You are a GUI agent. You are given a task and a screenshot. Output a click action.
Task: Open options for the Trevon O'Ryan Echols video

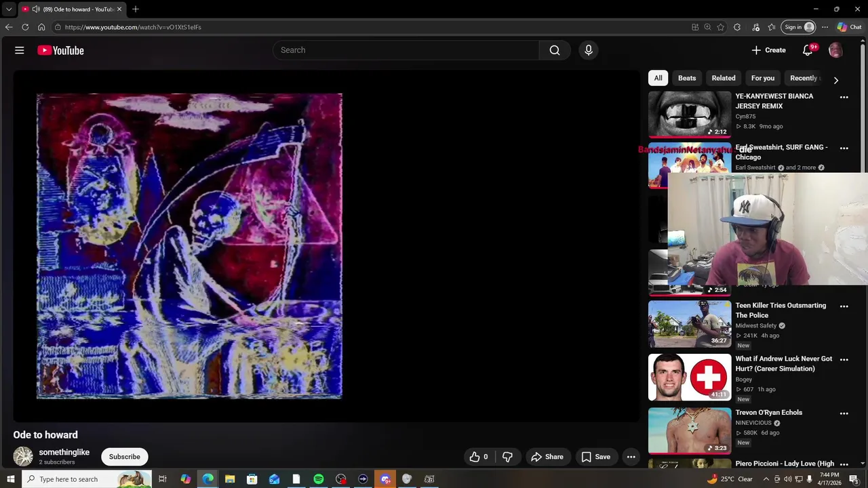(844, 413)
